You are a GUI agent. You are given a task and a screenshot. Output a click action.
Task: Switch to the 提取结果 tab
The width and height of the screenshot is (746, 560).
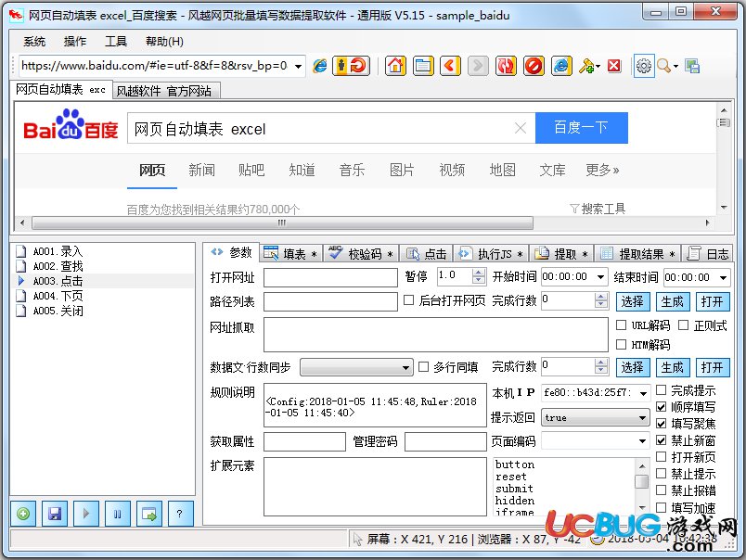(637, 254)
